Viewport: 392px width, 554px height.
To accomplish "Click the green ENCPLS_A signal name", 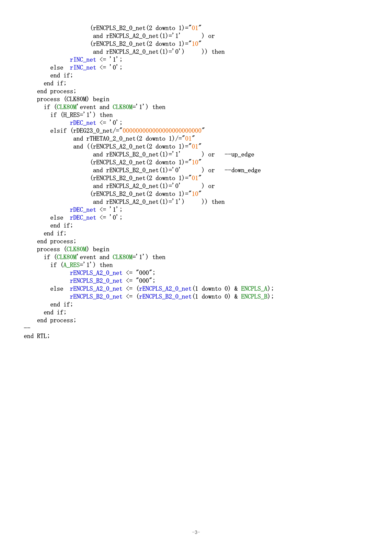I will click(254, 289).
